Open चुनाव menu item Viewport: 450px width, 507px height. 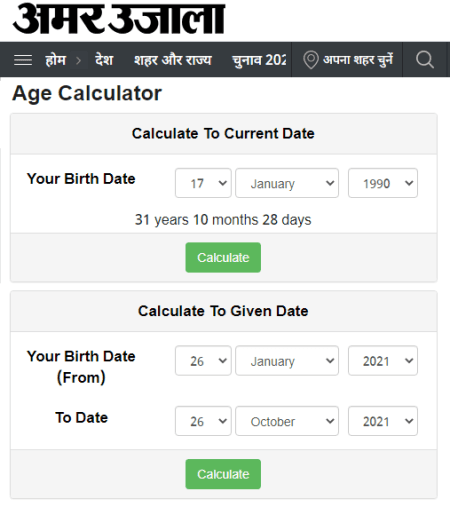259,60
